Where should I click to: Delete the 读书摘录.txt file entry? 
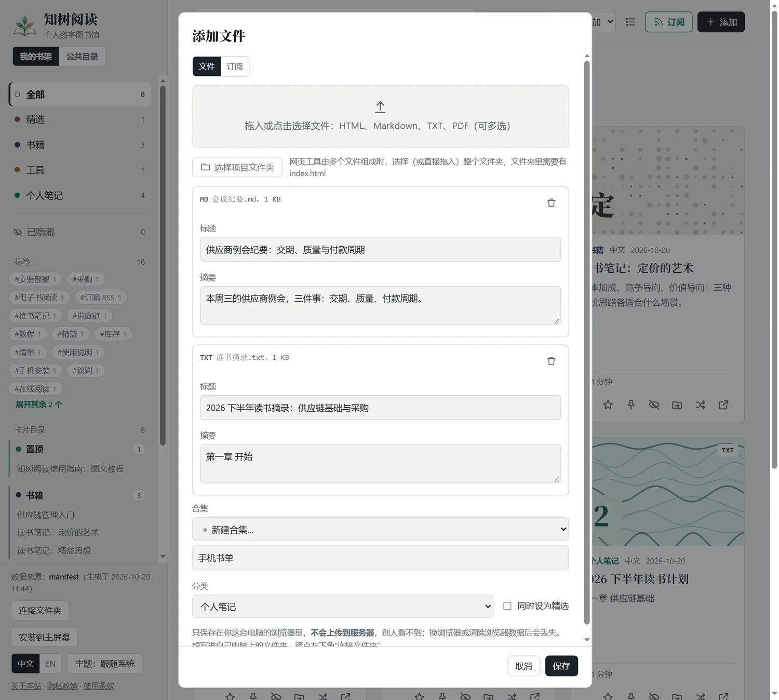click(551, 361)
